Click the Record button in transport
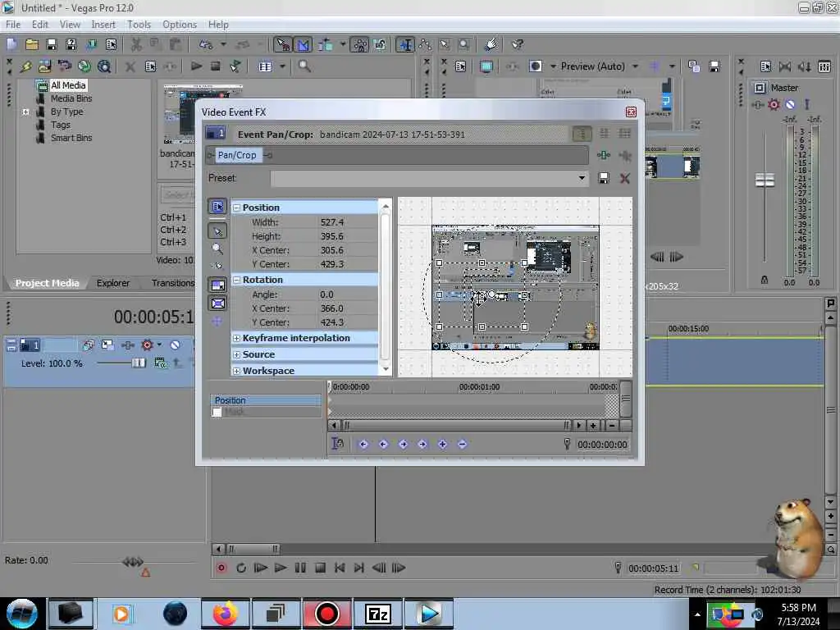The height and width of the screenshot is (630, 840). [221, 568]
